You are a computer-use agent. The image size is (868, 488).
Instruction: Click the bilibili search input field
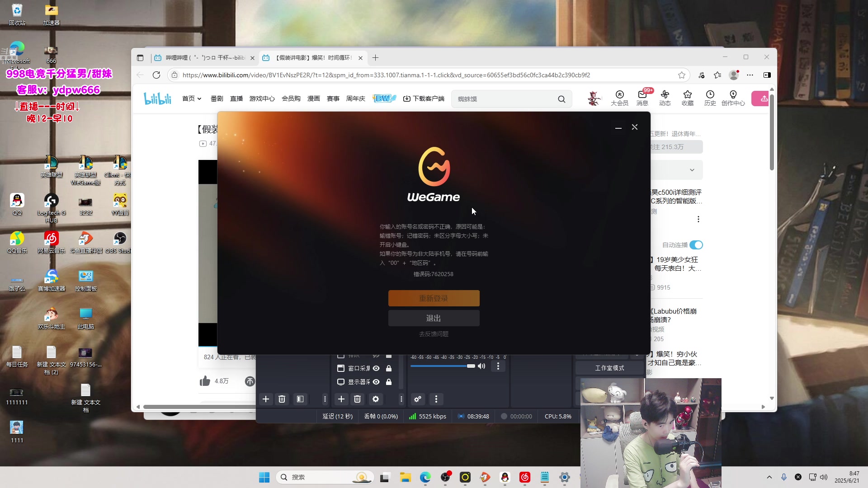coord(504,99)
